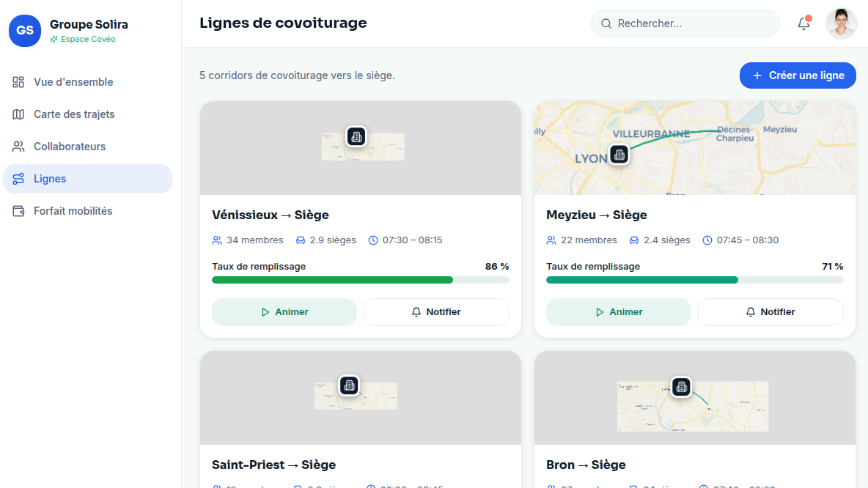Click the GS Groupe Solira logo

(x=25, y=31)
